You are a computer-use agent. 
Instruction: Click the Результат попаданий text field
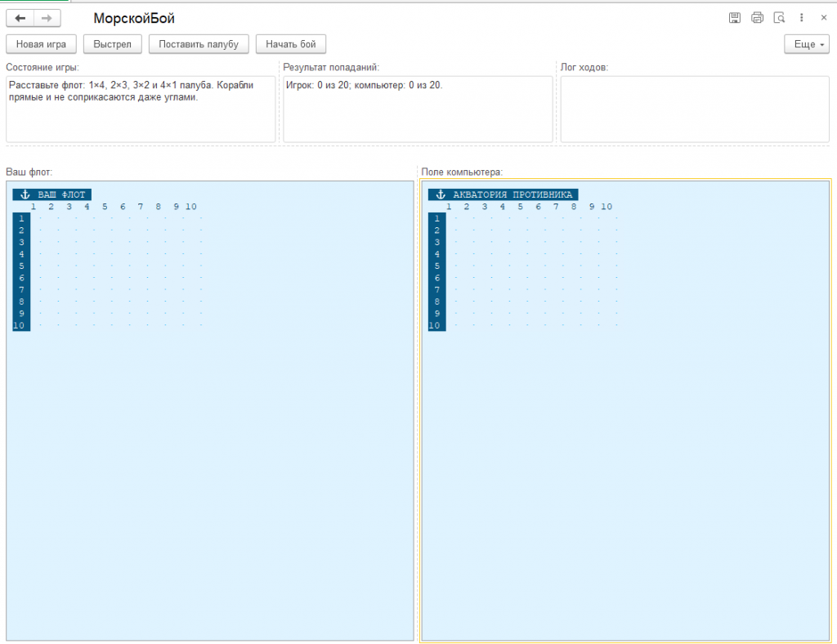point(418,109)
